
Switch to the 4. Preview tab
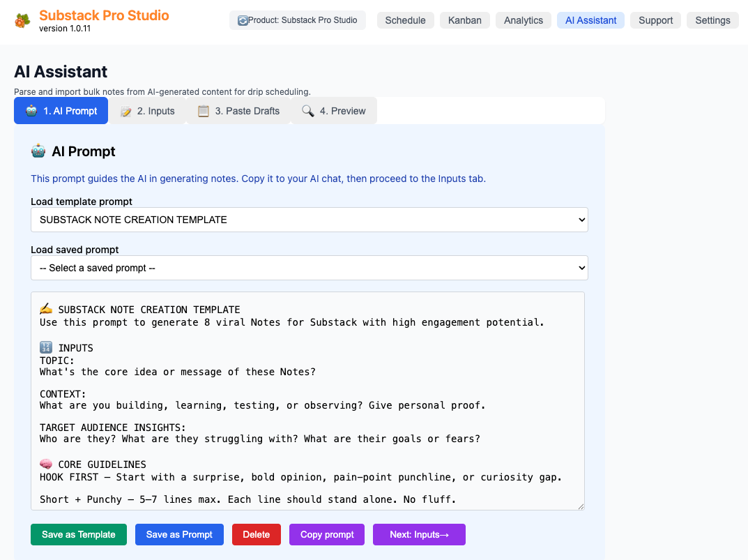coord(334,111)
